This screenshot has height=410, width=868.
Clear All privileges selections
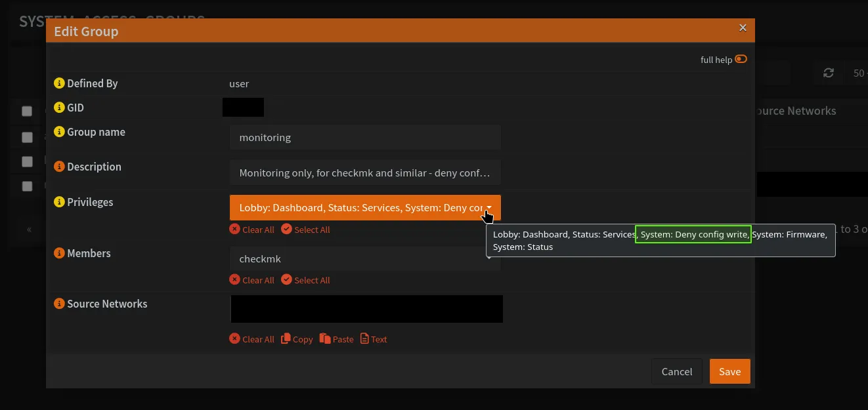pyautogui.click(x=252, y=230)
